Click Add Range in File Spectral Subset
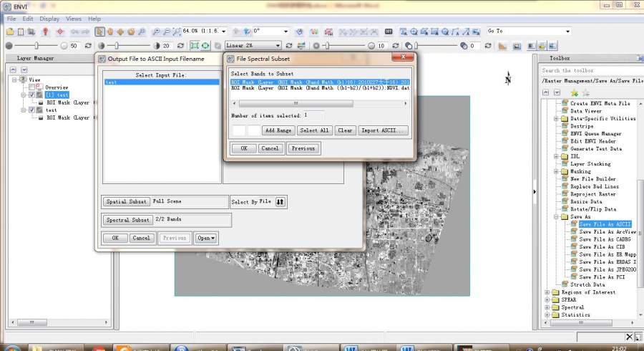The image size is (644, 351). tap(278, 130)
